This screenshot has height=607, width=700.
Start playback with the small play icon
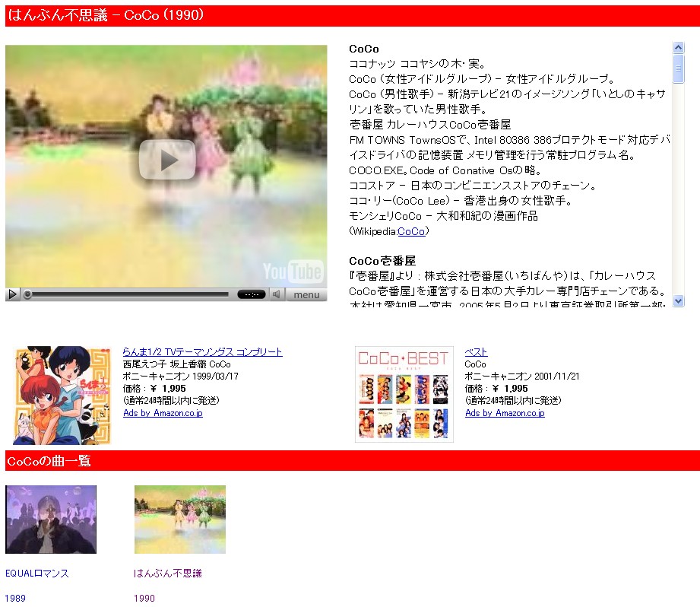coord(12,294)
